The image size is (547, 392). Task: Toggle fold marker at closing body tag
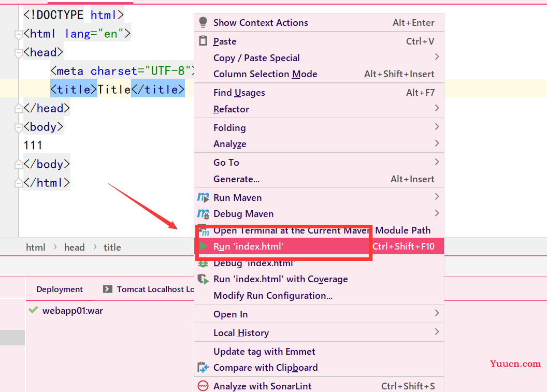coord(18,164)
